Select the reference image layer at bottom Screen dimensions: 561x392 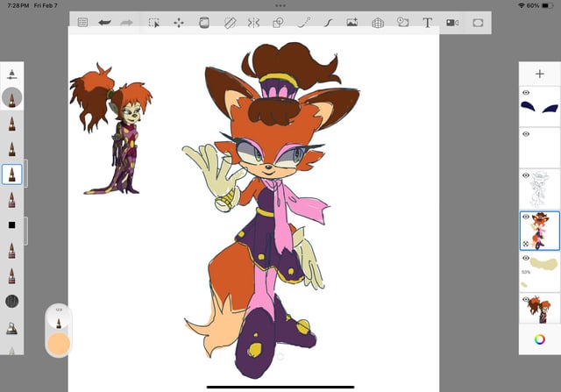(x=540, y=309)
